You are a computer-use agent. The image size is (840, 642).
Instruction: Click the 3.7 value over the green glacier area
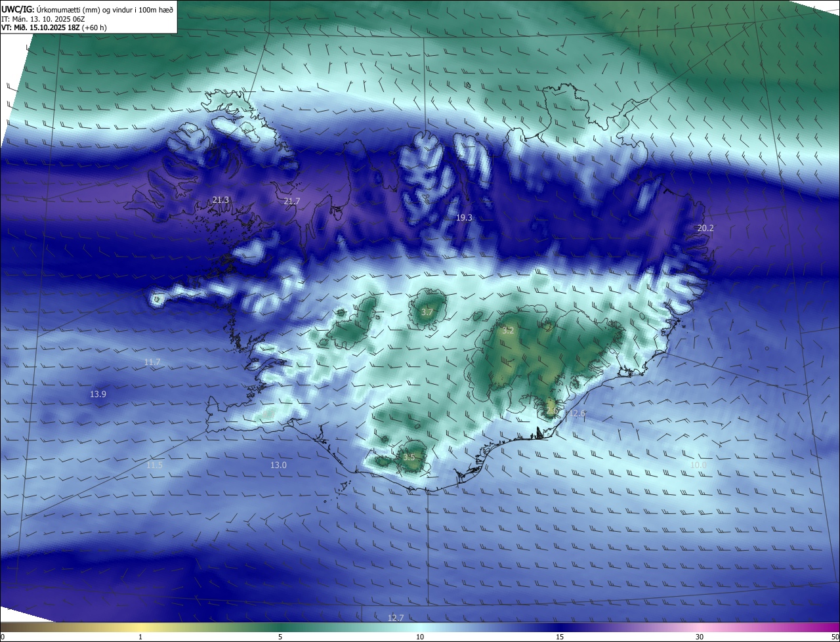tap(427, 312)
